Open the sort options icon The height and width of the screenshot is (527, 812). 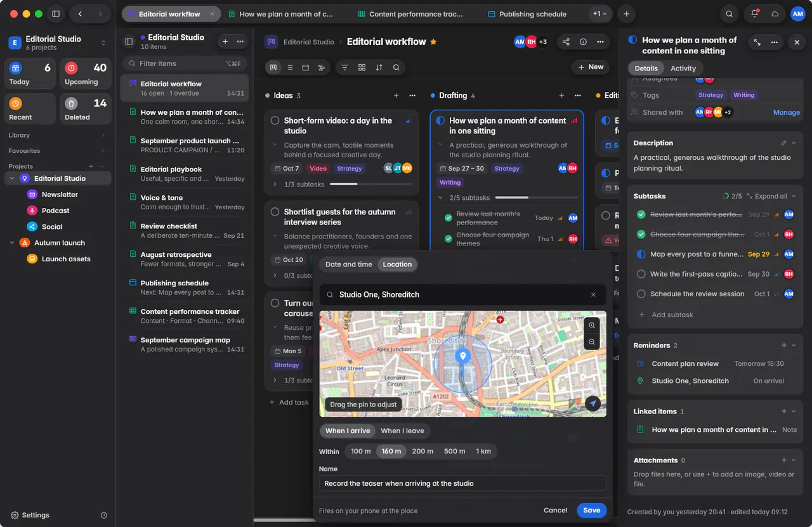(x=379, y=67)
